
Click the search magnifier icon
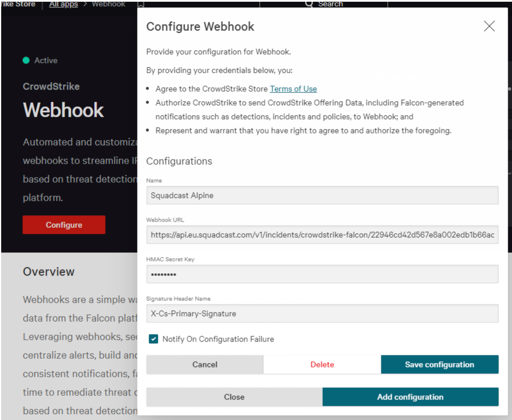[309, 4]
